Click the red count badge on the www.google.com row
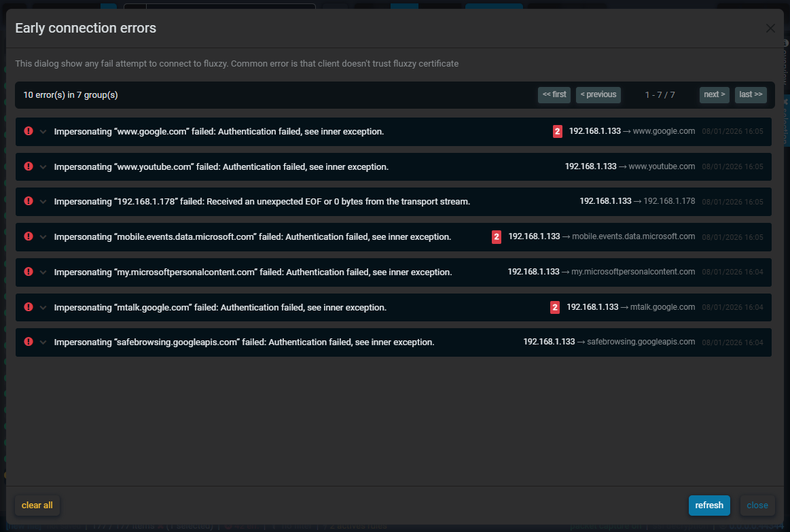Viewport: 790px width, 532px height. (x=558, y=130)
